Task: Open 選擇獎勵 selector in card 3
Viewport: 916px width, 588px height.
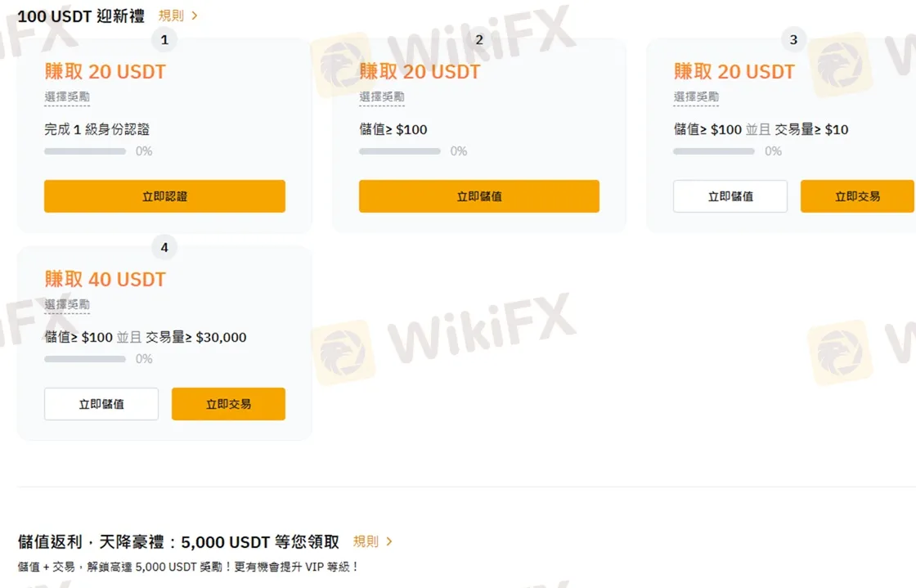Action: click(696, 97)
